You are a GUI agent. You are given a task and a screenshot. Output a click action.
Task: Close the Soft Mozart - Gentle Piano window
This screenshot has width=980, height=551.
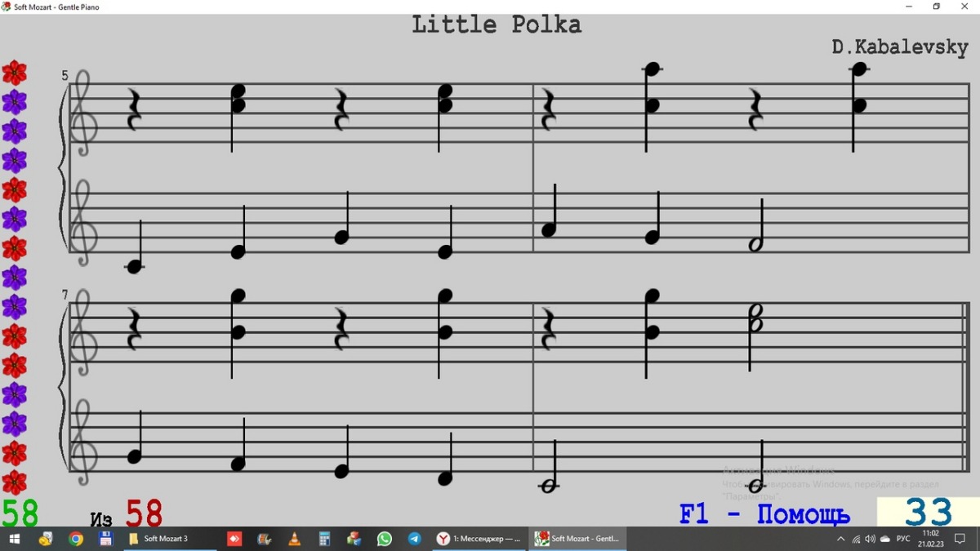coord(965,7)
